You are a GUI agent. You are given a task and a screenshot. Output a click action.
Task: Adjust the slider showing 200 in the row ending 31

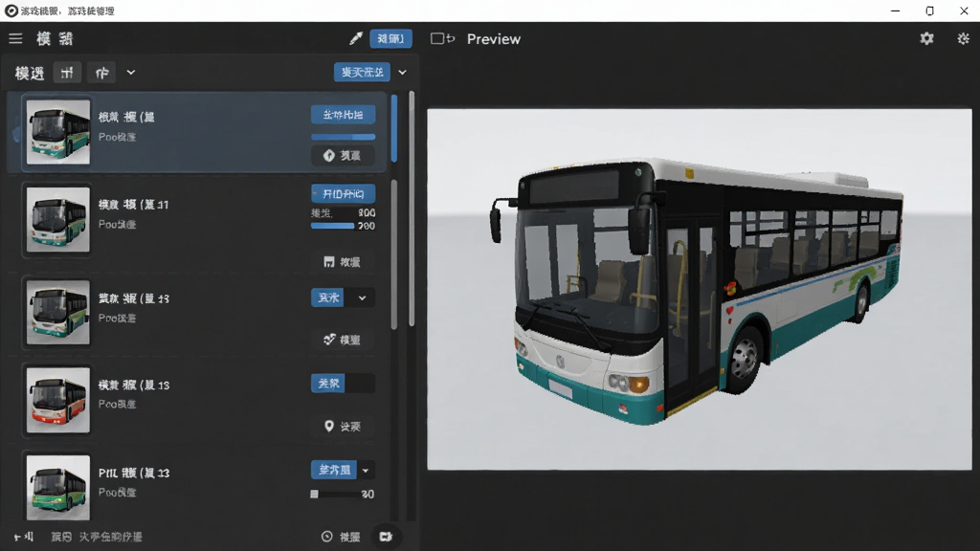pyautogui.click(x=333, y=226)
